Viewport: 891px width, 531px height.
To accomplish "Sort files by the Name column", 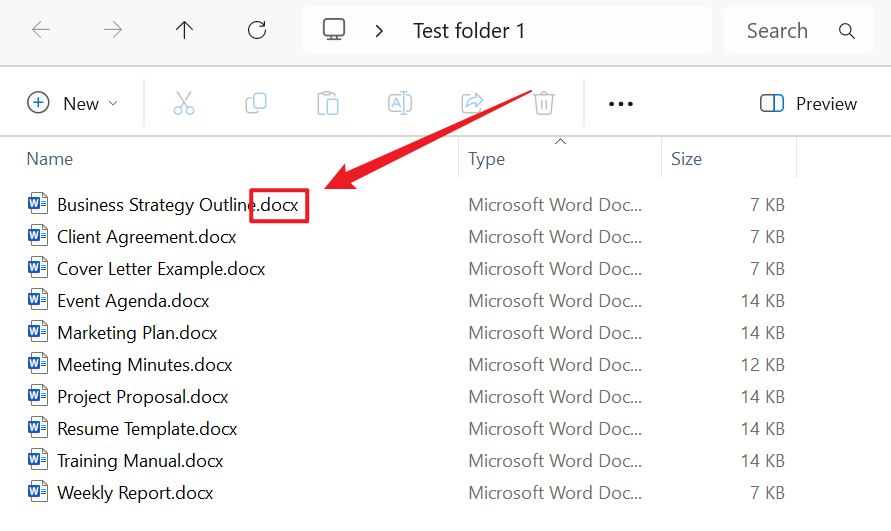I will point(50,158).
